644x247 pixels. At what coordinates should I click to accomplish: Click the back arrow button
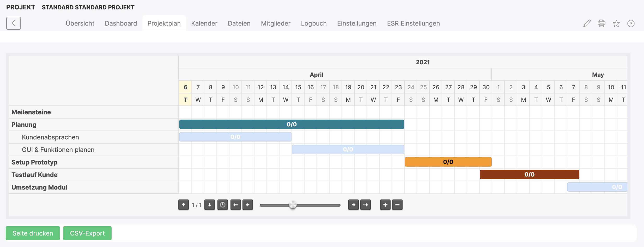14,23
